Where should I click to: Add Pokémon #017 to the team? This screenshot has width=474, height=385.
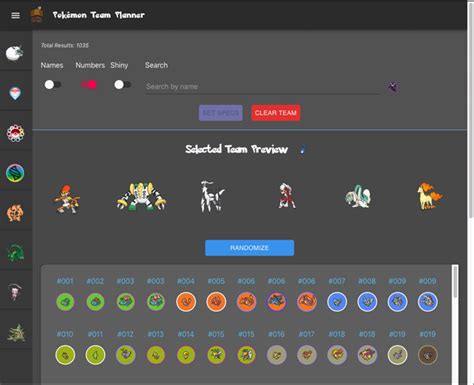(x=307, y=355)
